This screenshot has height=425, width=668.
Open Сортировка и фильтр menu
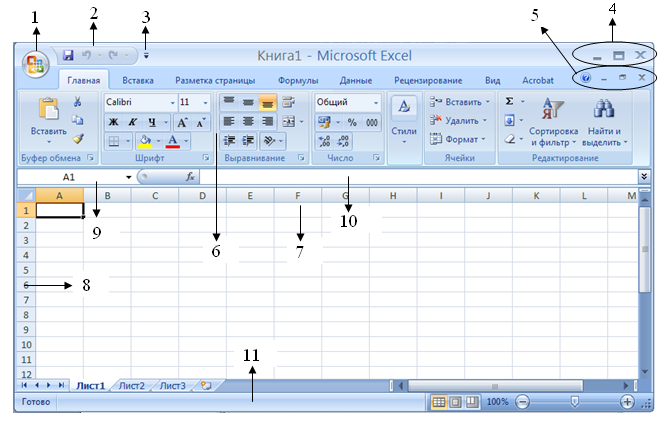point(553,123)
